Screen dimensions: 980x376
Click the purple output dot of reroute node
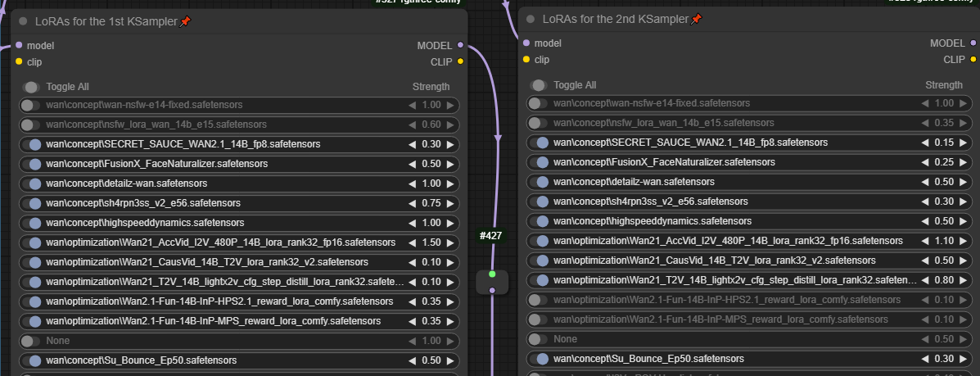[x=492, y=290]
